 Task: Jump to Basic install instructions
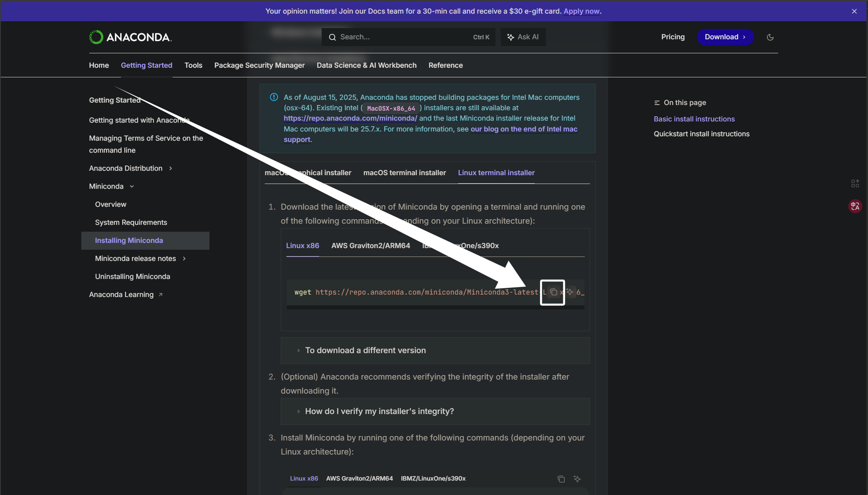(694, 119)
